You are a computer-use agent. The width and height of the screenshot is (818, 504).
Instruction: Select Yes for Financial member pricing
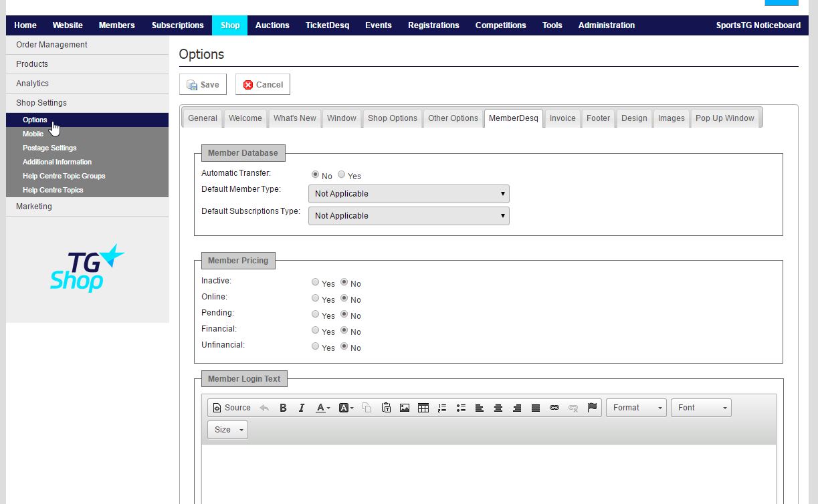(316, 331)
